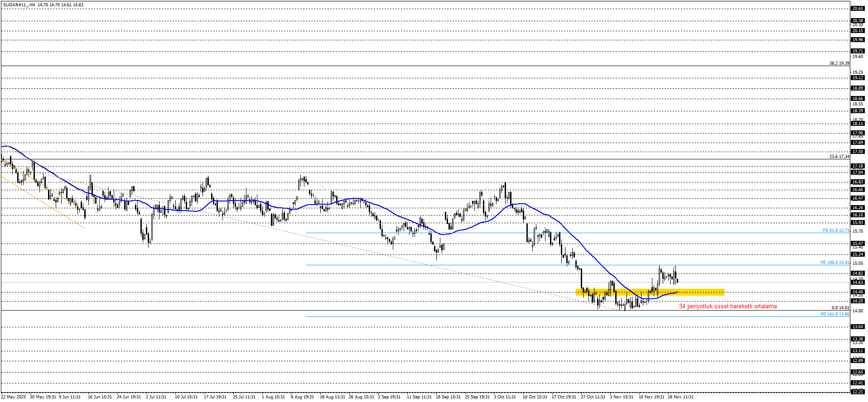Click the 3 Oct 11:31 time axis label

click(x=505, y=397)
